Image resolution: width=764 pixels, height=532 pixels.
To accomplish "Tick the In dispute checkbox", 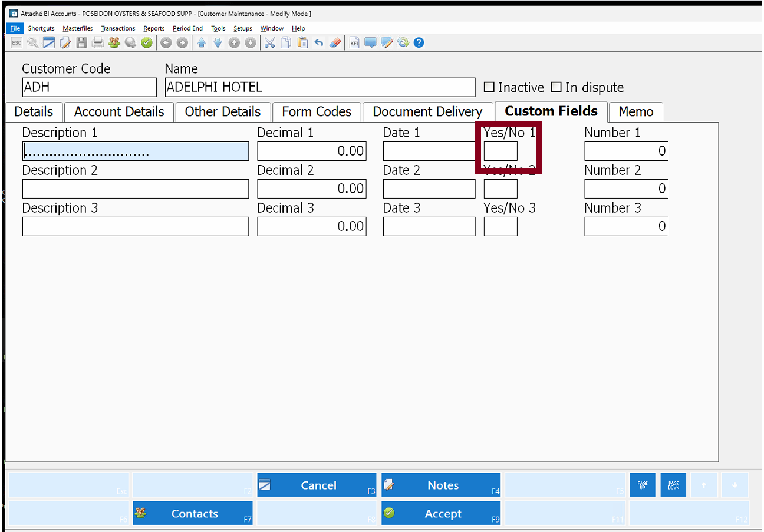I will tap(556, 87).
